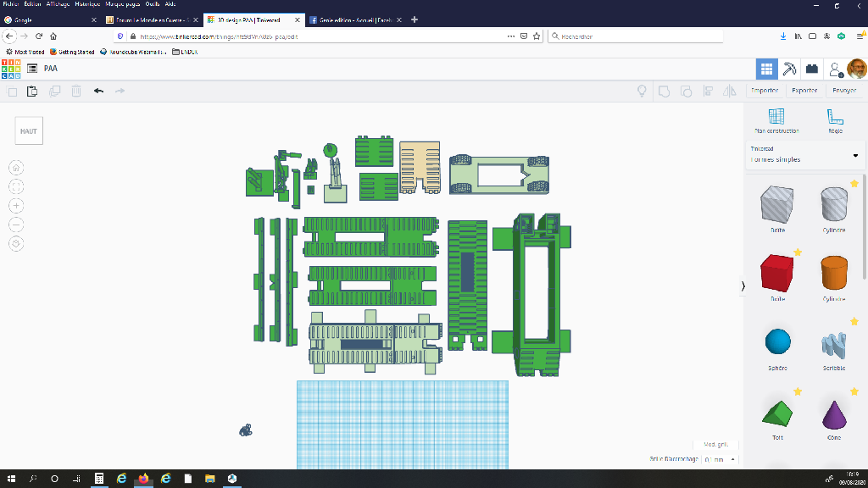
Task: Redo the action with the forward arrow
Action: [x=120, y=91]
